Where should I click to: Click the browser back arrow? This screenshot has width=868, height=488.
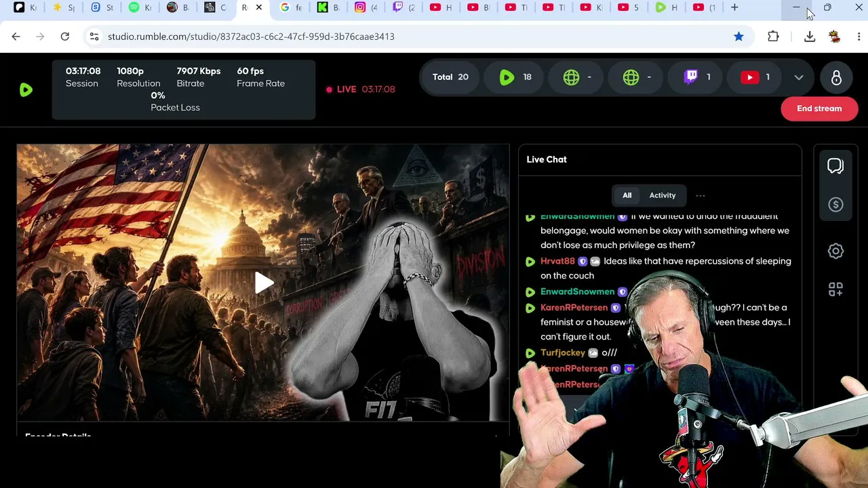click(x=16, y=37)
